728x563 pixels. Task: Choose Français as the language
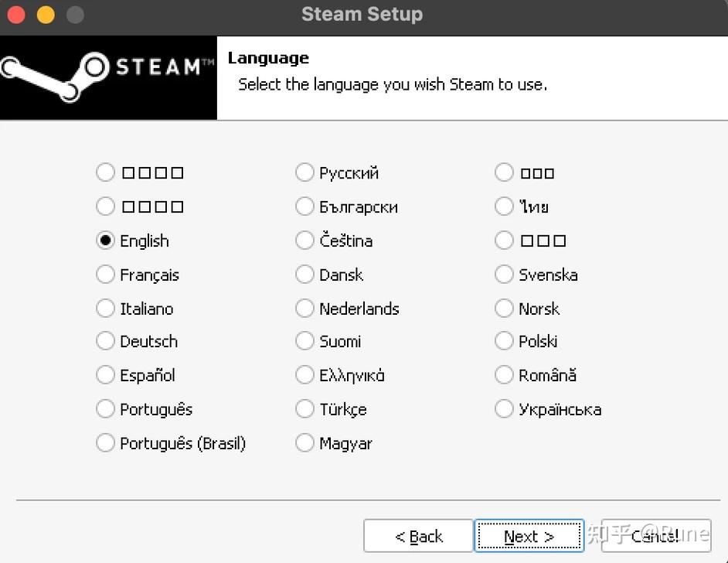(x=106, y=275)
